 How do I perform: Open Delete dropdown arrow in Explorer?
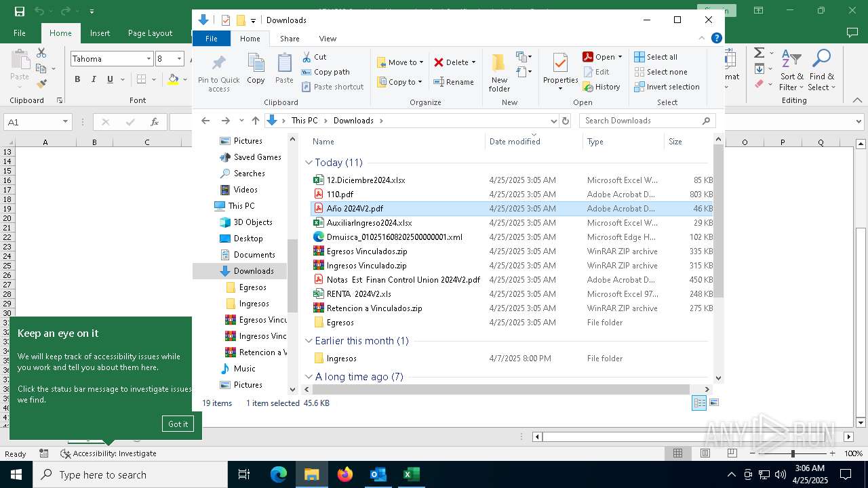(473, 62)
